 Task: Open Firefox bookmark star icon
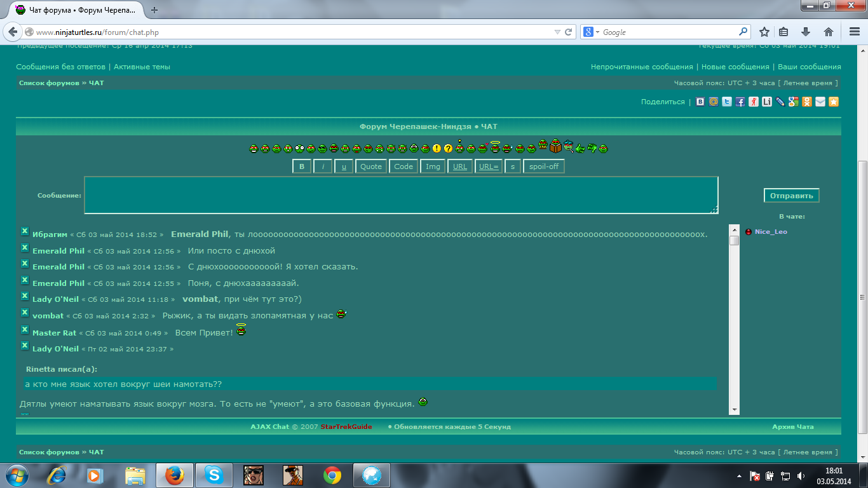point(764,32)
